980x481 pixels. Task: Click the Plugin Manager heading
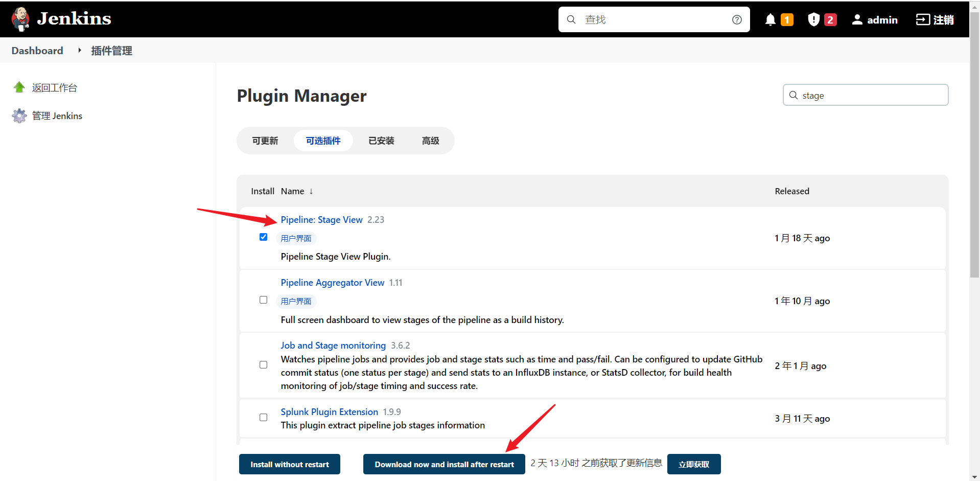(301, 96)
